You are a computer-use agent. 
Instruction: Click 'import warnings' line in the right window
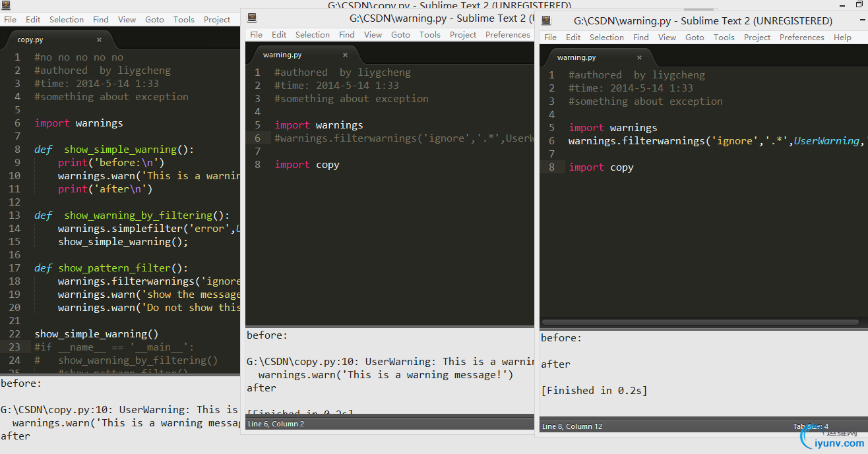(613, 128)
